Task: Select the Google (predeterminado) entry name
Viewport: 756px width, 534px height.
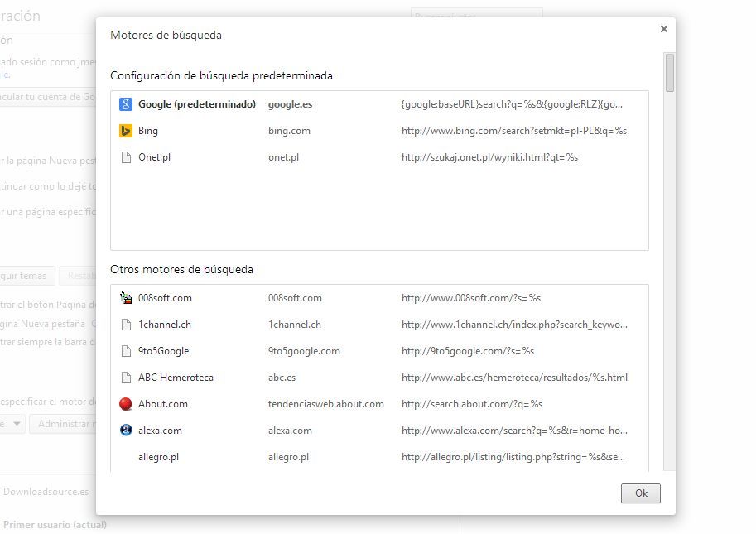Action: point(197,104)
